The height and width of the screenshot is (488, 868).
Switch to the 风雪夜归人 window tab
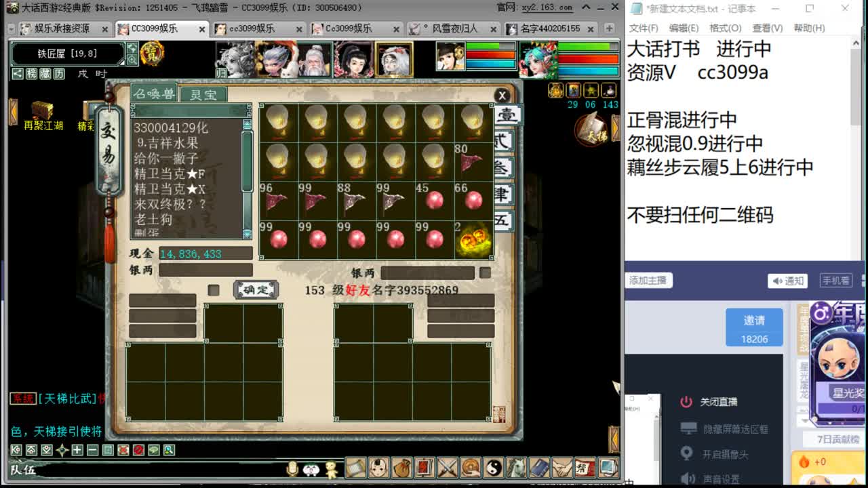pos(454,29)
